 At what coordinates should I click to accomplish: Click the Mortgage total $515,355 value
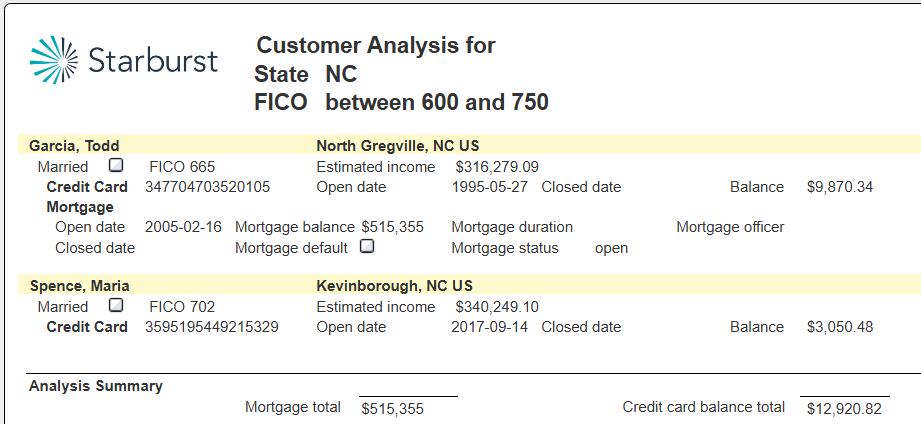pos(392,409)
